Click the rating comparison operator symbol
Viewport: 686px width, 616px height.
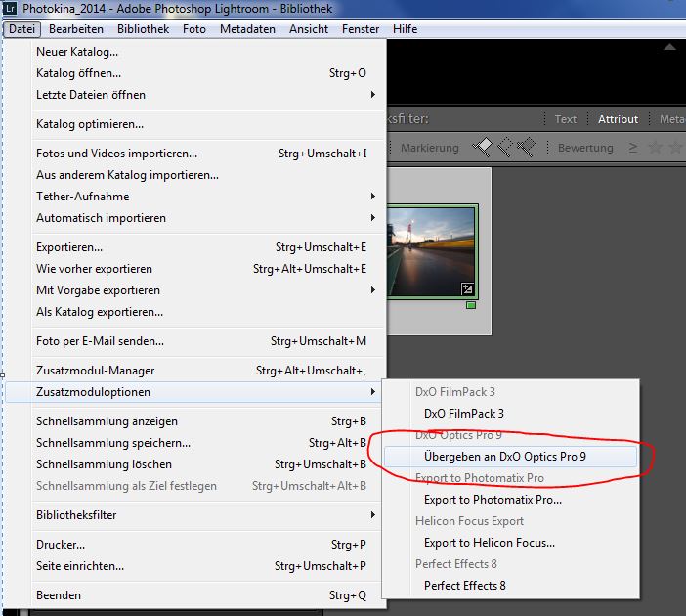pyautogui.click(x=632, y=148)
